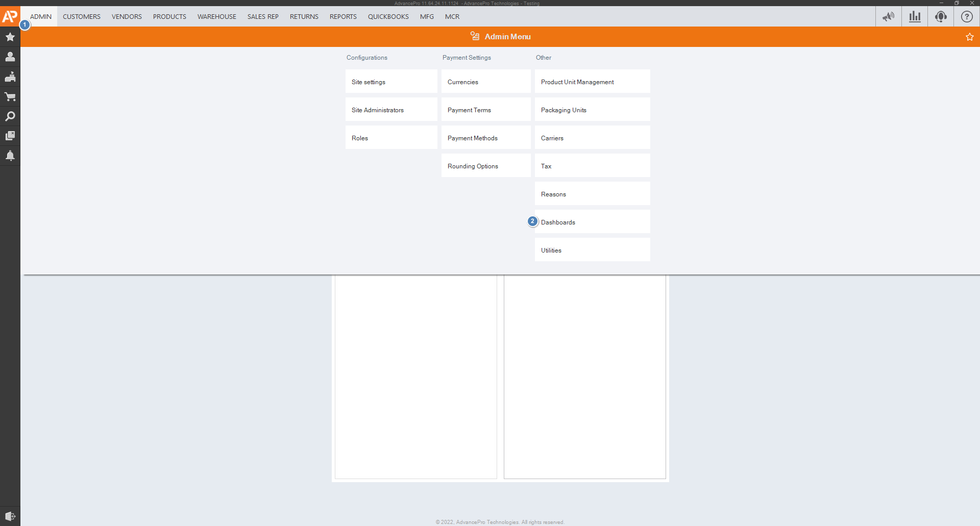
Task: Open Product Unit Management
Action: pyautogui.click(x=592, y=82)
